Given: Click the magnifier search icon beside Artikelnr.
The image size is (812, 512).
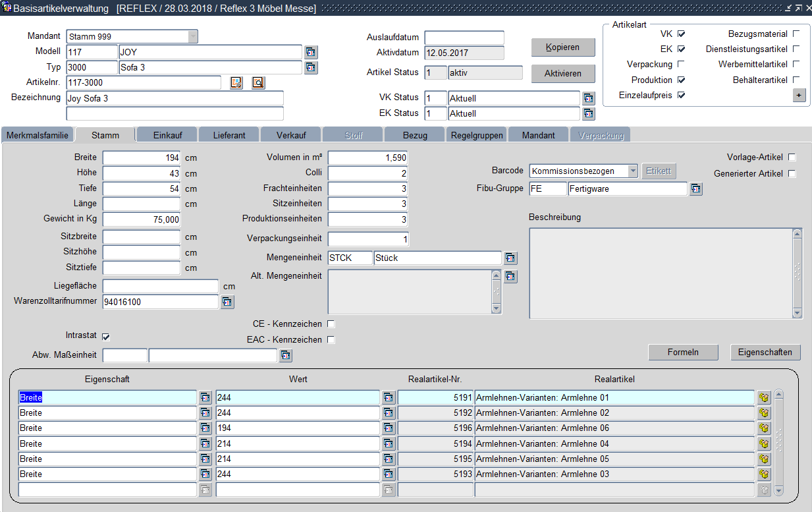Looking at the screenshot, I should (x=257, y=82).
